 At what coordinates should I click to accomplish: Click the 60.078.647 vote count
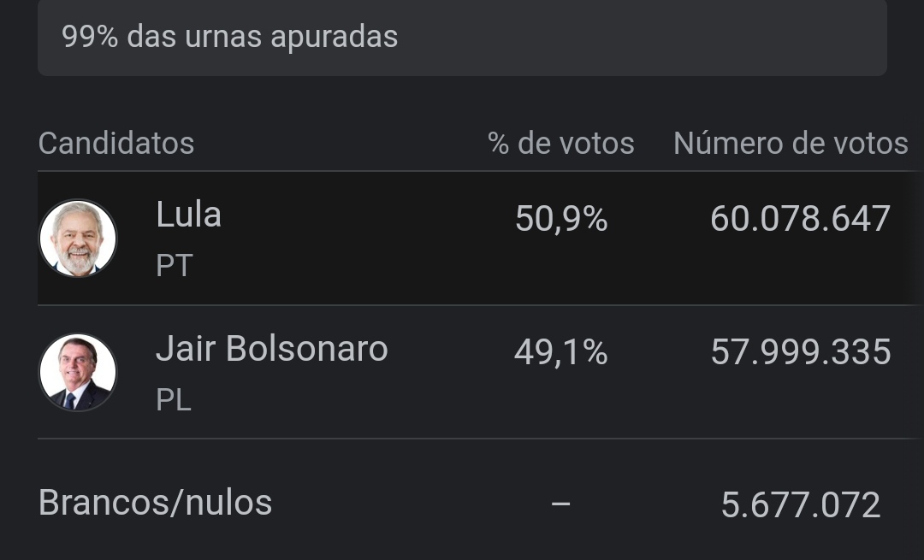click(x=800, y=220)
